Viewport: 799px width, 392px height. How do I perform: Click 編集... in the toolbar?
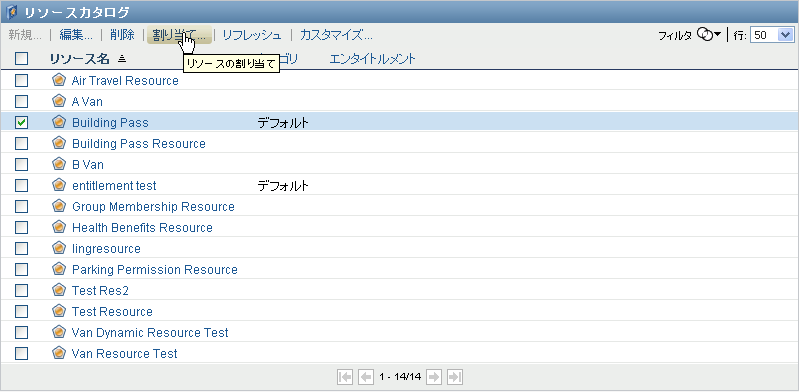(x=76, y=35)
